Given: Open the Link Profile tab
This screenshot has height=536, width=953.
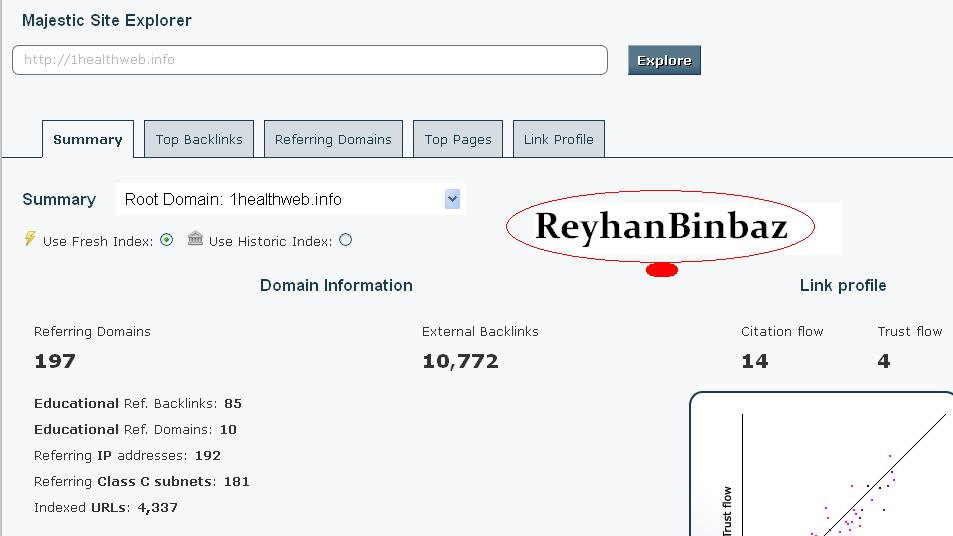Looking at the screenshot, I should point(559,139).
